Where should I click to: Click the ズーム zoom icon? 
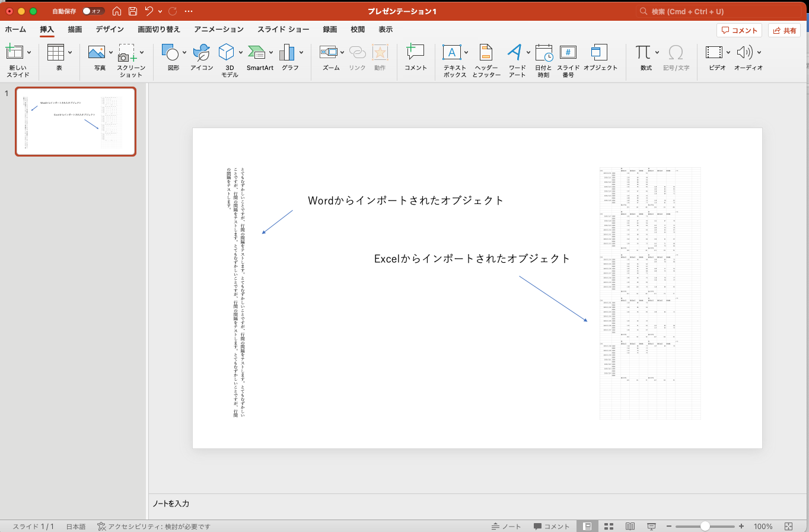point(329,53)
